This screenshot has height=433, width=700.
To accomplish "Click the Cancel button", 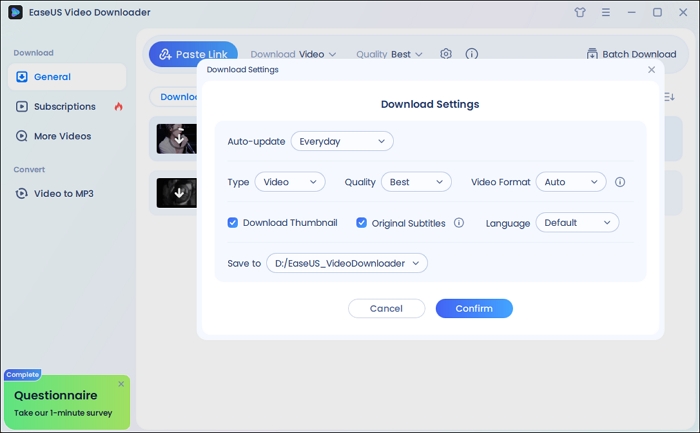I will pyautogui.click(x=386, y=308).
